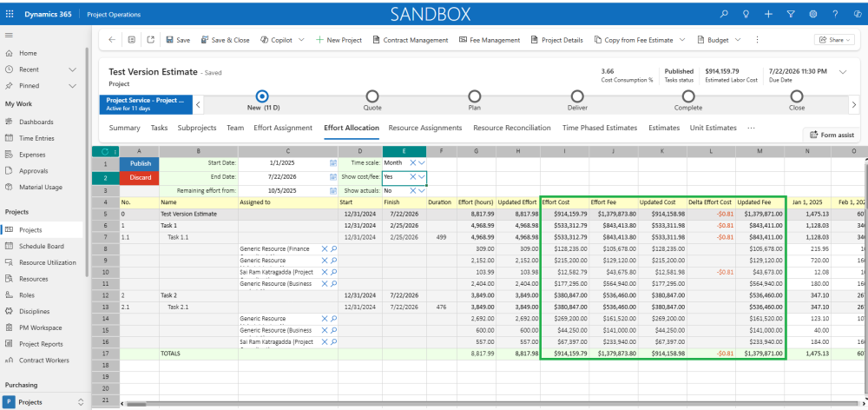868x410 pixels.
Task: Open Project Details command
Action: pyautogui.click(x=557, y=40)
